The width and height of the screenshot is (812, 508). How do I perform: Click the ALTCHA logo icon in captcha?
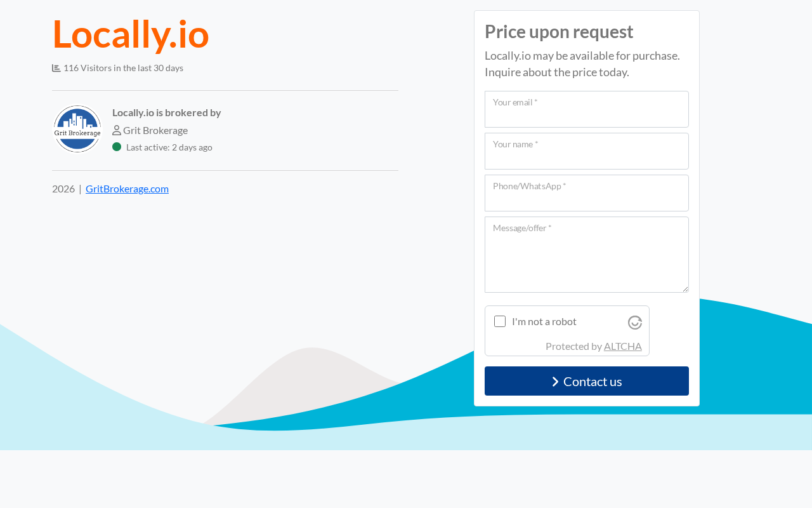[x=635, y=323]
